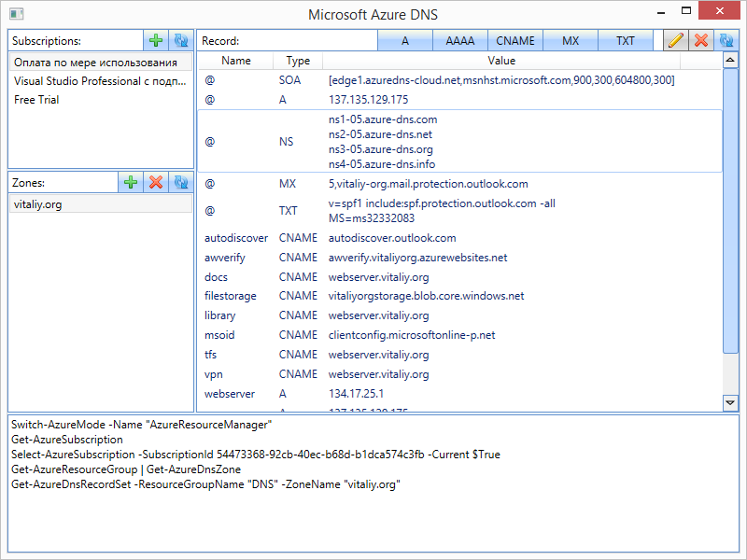This screenshot has height=560, width=747.
Task: Select the vitaliy.org zone
Action: 38,204
